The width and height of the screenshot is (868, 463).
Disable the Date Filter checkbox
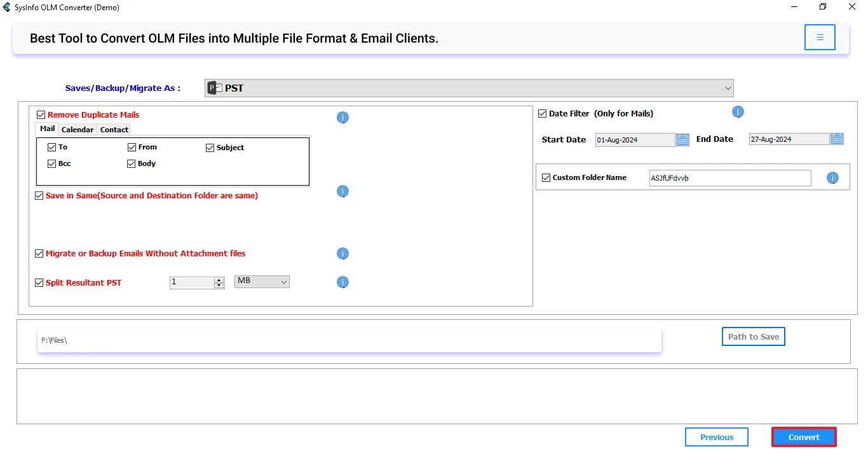point(543,114)
